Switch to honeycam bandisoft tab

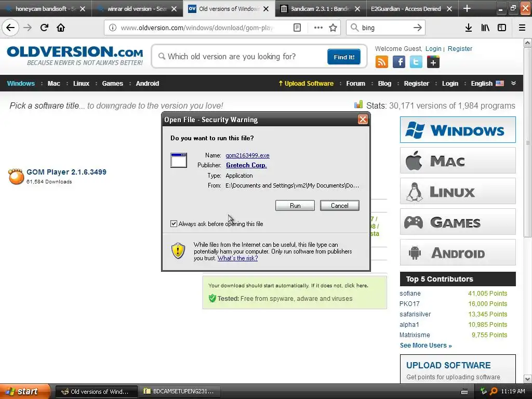[46, 8]
